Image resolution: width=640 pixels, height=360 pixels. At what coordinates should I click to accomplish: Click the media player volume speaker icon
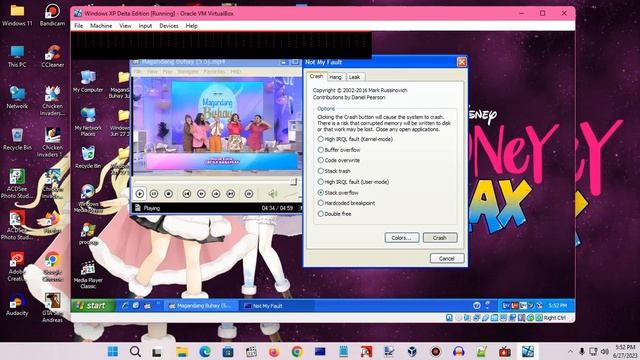[273, 194]
